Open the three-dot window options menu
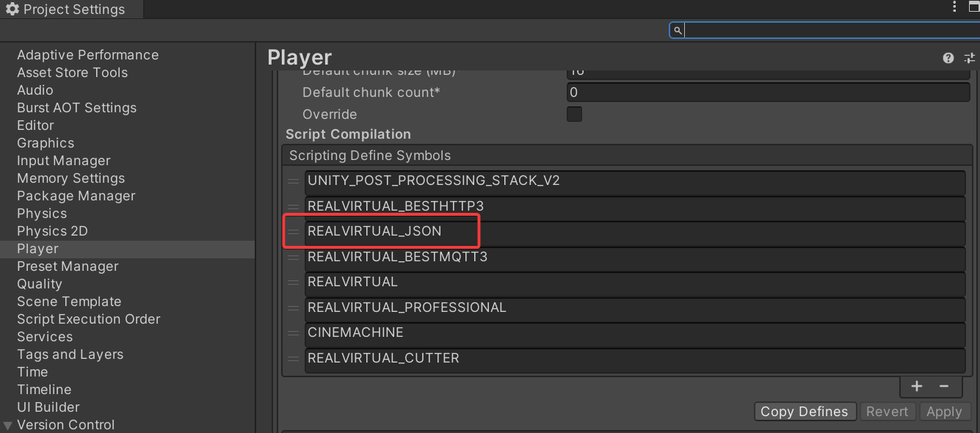The image size is (980, 433). 954,8
